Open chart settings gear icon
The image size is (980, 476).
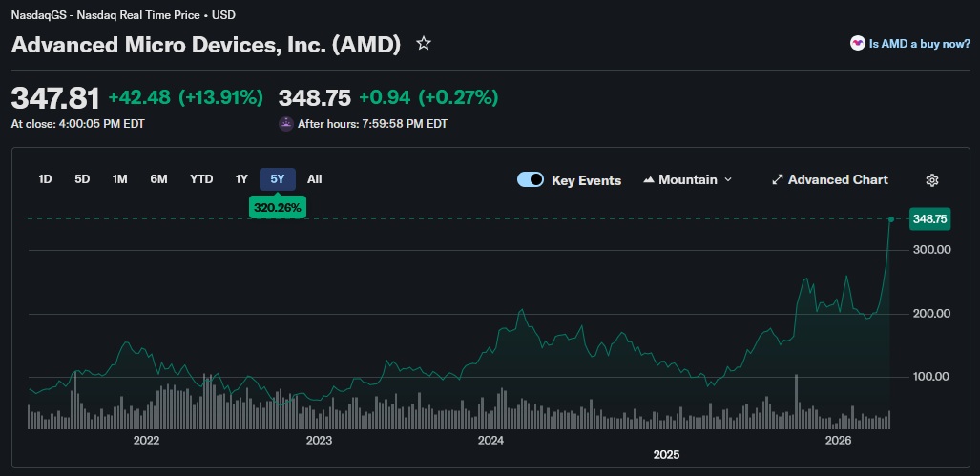coord(932,180)
